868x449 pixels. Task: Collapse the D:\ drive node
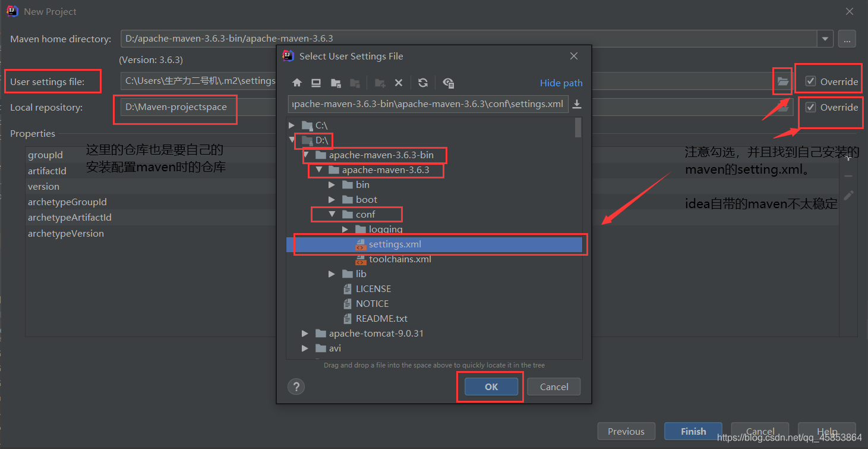pyautogui.click(x=292, y=140)
